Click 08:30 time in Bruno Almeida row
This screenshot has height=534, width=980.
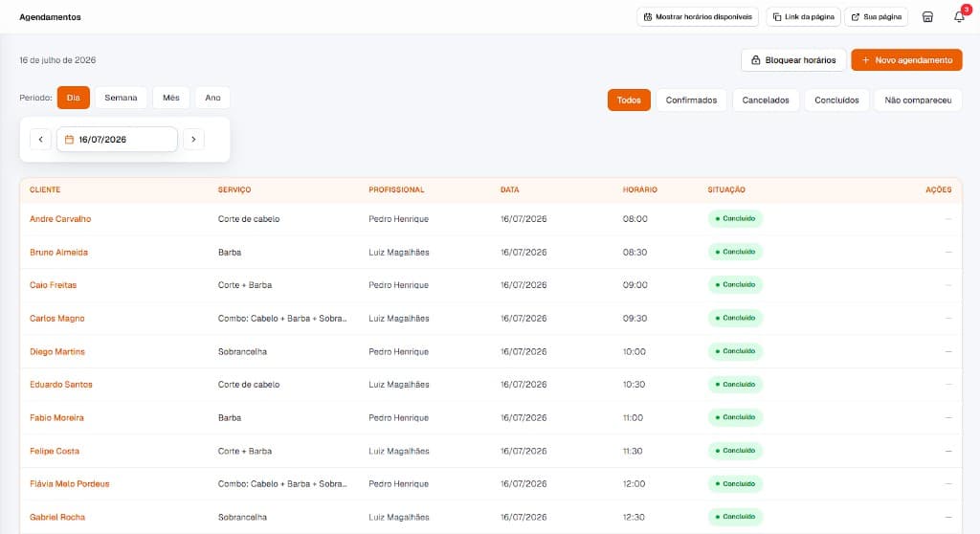pyautogui.click(x=635, y=252)
